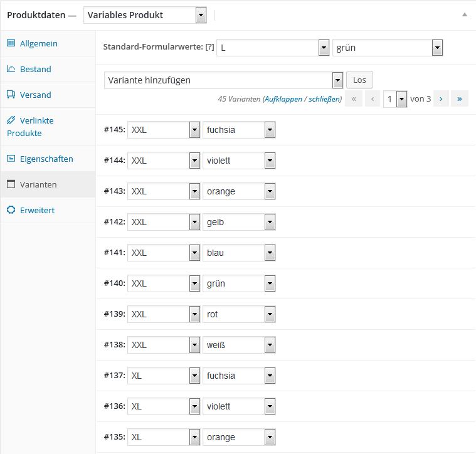The image size is (476, 454).
Task: Click the Bestand chart icon
Action: (11, 69)
